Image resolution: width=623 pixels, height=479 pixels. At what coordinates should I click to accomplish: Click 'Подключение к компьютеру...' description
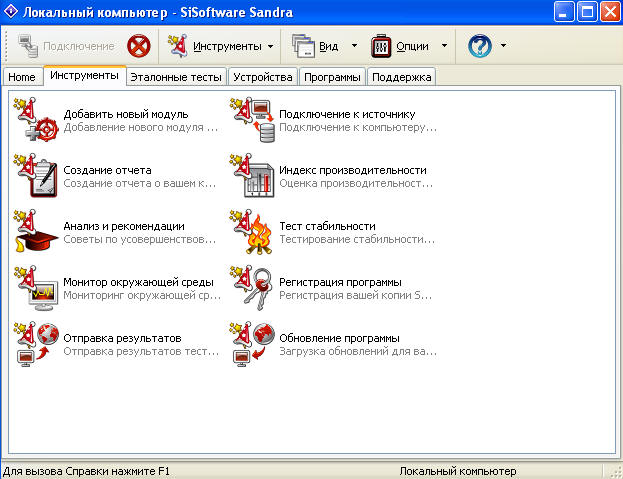click(x=358, y=127)
